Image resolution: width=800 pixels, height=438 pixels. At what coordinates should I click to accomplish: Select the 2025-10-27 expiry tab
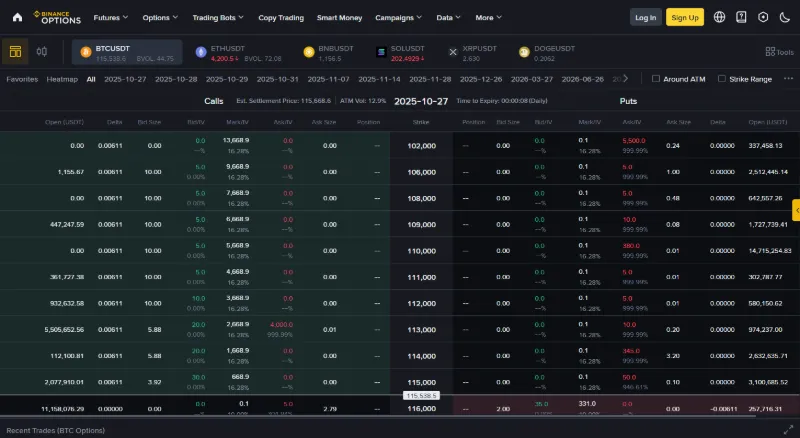click(125, 79)
